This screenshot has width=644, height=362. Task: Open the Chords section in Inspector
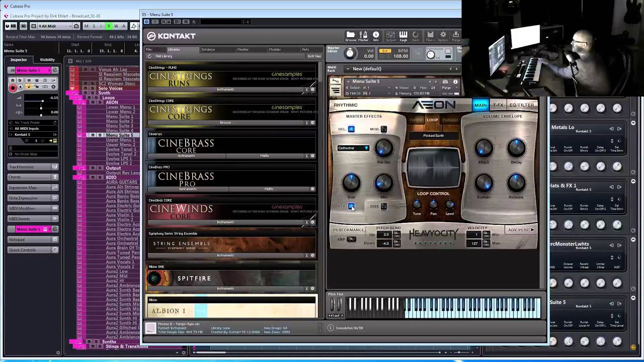click(x=33, y=177)
